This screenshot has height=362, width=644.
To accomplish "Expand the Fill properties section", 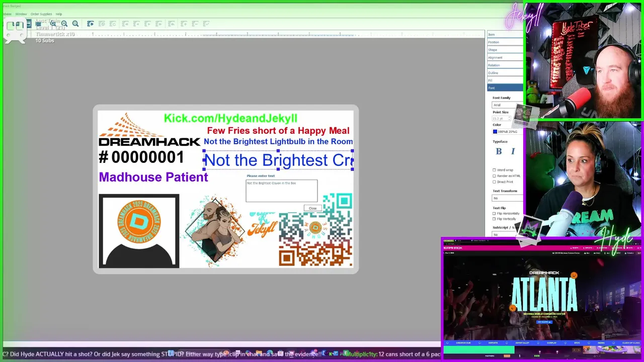I will click(505, 80).
